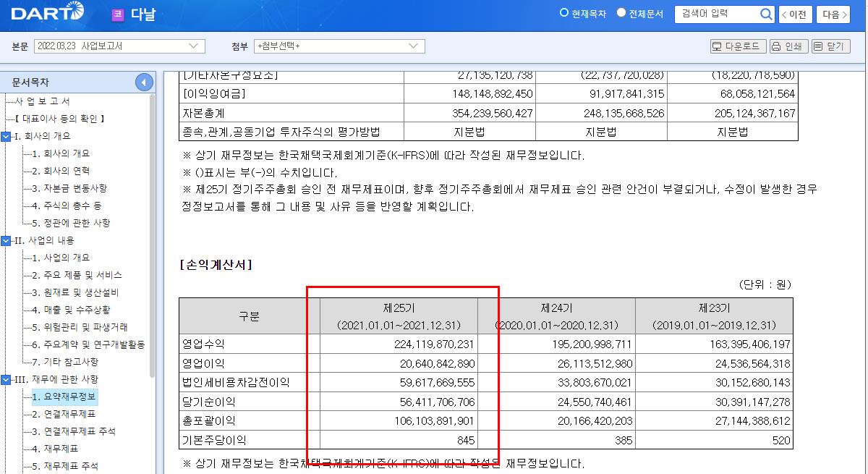The image size is (868, 474).
Task: Go to next section with 다음 button
Action: [834, 14]
